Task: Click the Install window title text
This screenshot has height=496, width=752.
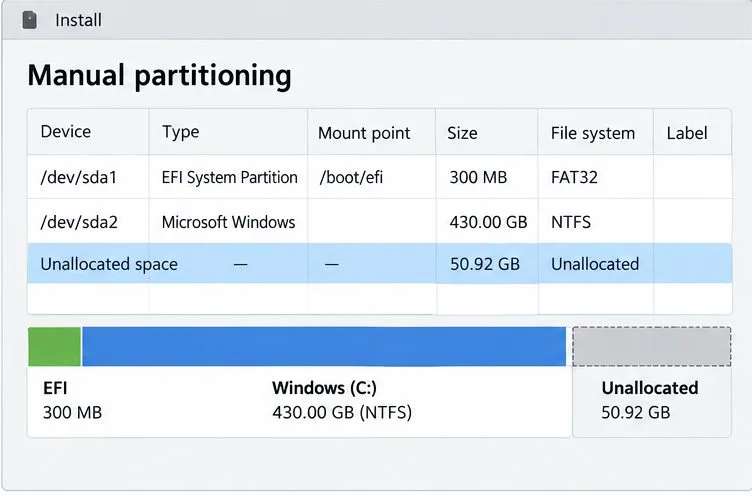Action: 78,20
